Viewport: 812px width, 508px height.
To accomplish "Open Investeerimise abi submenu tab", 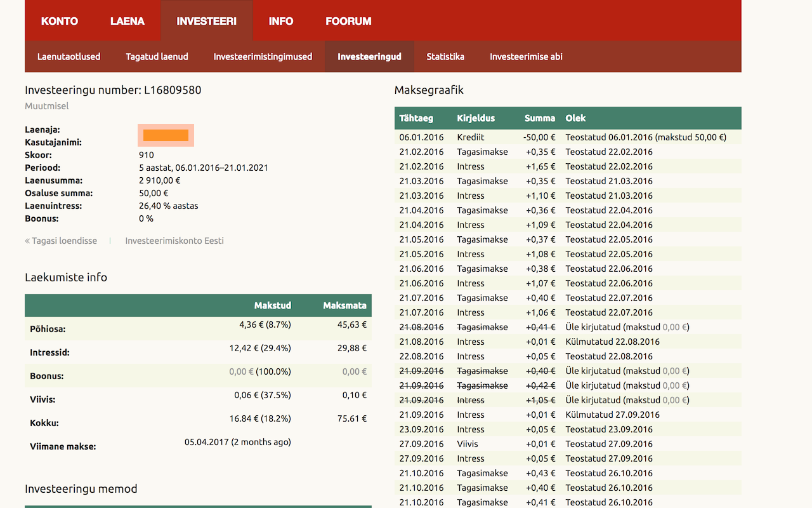I will [x=526, y=57].
